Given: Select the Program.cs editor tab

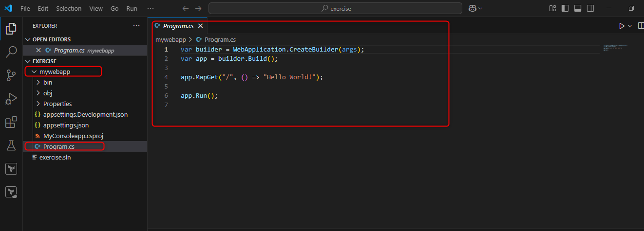Looking at the screenshot, I should coord(177,26).
